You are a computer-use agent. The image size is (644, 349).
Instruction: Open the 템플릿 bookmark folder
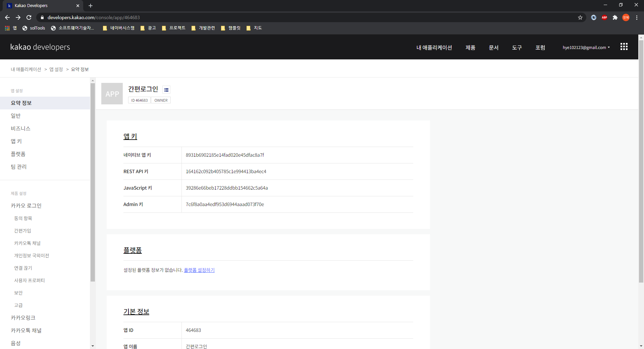tap(231, 28)
